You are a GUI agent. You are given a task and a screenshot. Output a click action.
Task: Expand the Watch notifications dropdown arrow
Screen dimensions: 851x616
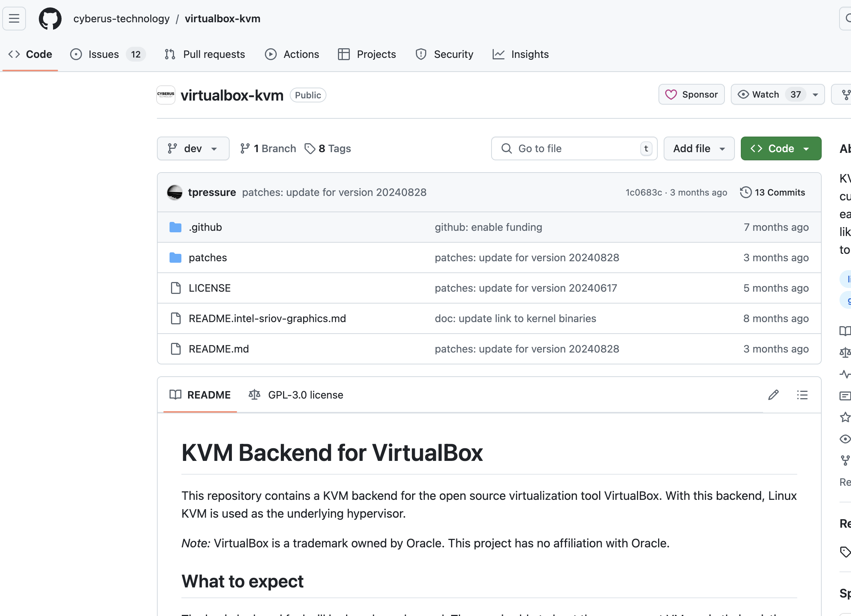point(815,95)
